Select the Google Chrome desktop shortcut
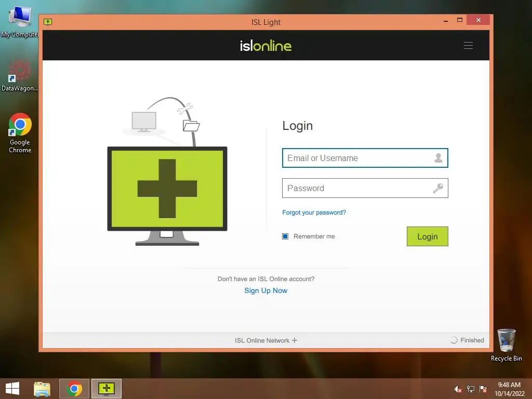Image resolution: width=532 pixels, height=399 pixels. [x=20, y=133]
